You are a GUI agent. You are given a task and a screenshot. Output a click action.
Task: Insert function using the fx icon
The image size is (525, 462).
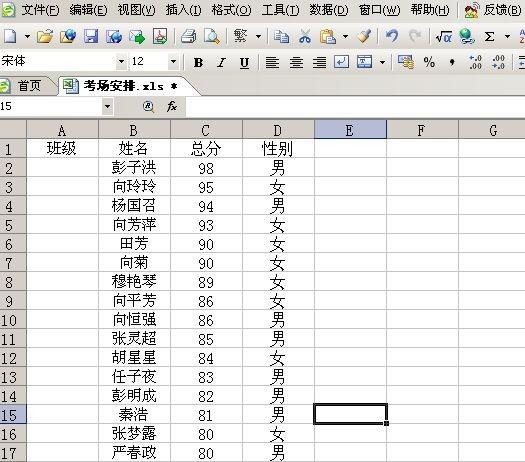pos(172,106)
